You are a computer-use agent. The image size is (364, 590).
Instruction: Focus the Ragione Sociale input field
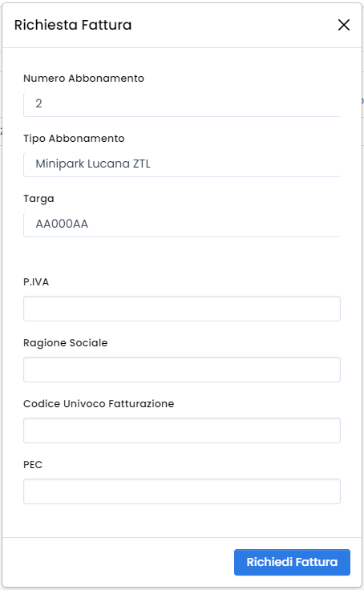(182, 370)
